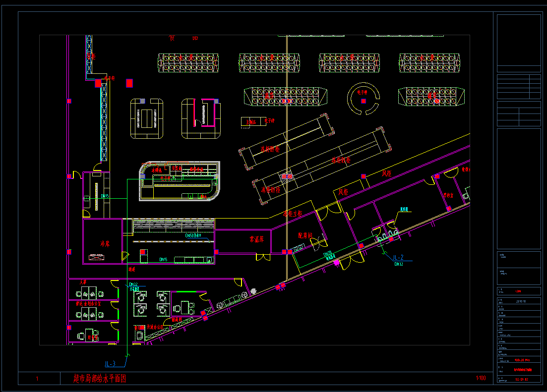This screenshot has width=547, height=392.
Task: Click the sheet number 1 in title strip
Action: click(37, 379)
